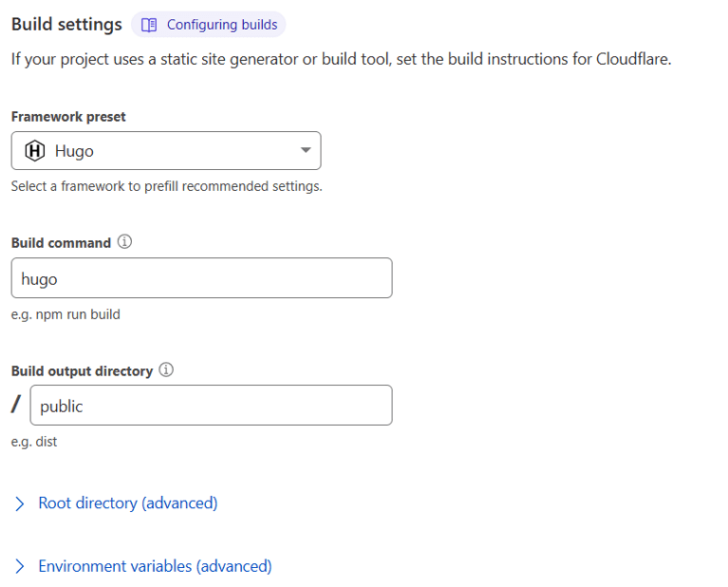Viewport: 728px width, 587px height.
Task: Click the chevron icon before Environment variables
Action: (20, 567)
